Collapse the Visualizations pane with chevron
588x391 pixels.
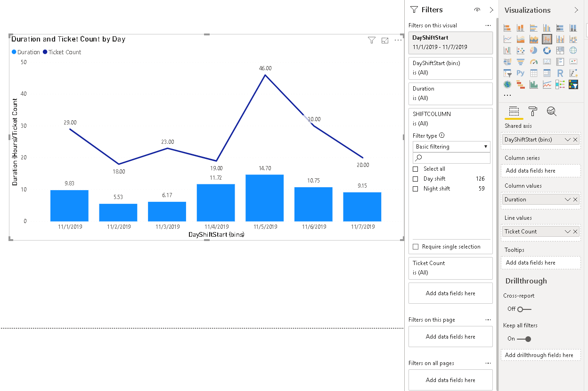point(576,10)
